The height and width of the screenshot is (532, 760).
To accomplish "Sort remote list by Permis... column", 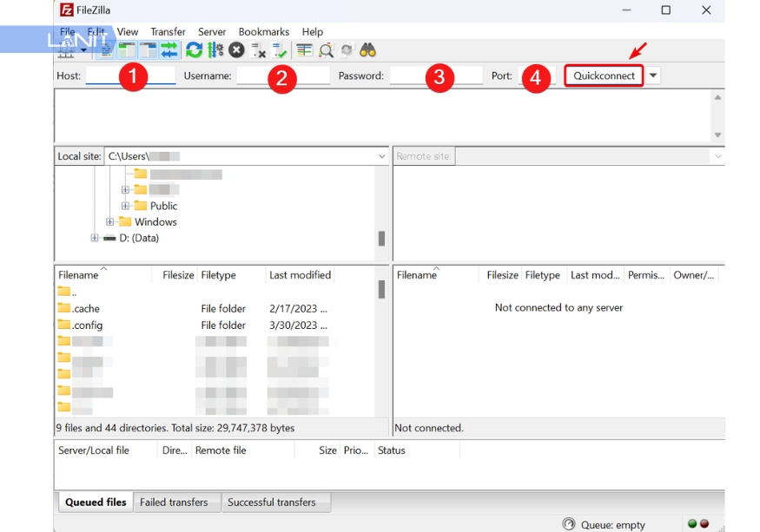I will click(x=646, y=275).
